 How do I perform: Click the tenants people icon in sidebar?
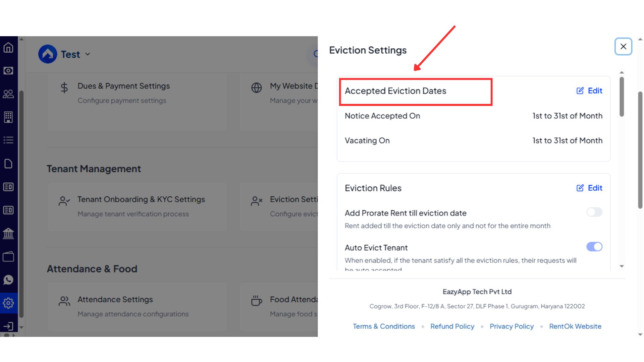8,94
